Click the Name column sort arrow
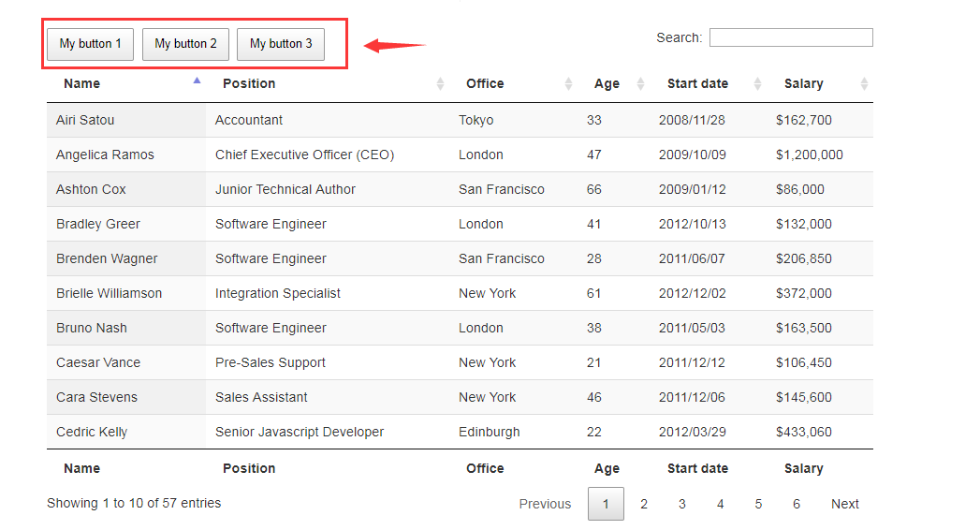The image size is (980, 530). [197, 82]
